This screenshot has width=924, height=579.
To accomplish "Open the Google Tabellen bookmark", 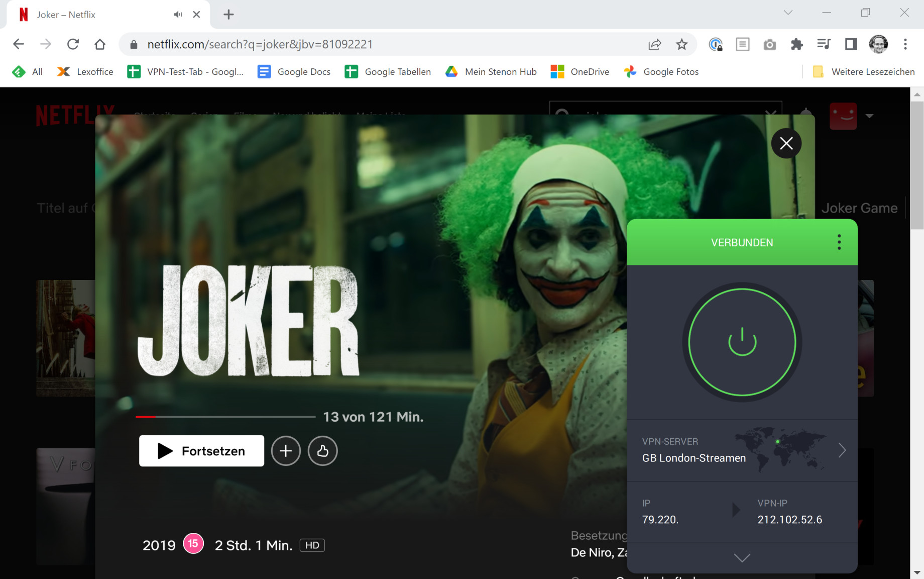I will pyautogui.click(x=388, y=72).
